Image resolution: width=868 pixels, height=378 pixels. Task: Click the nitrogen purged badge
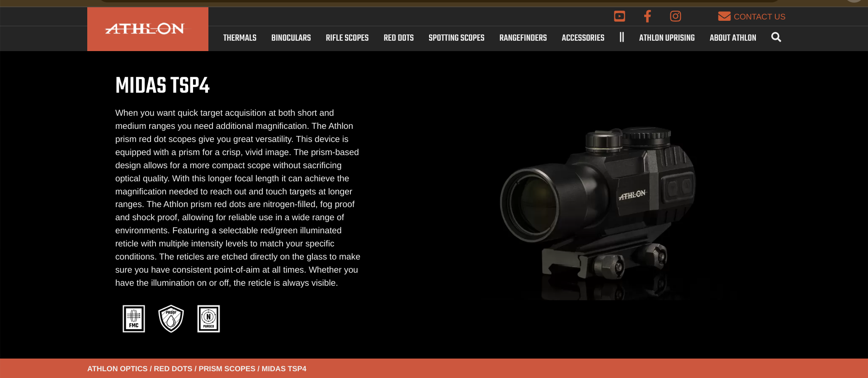[x=208, y=319]
